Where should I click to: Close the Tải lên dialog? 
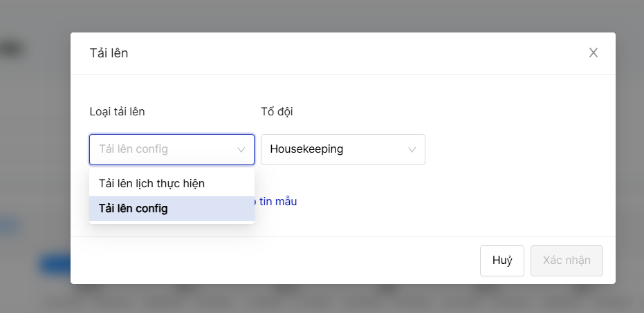(x=593, y=53)
